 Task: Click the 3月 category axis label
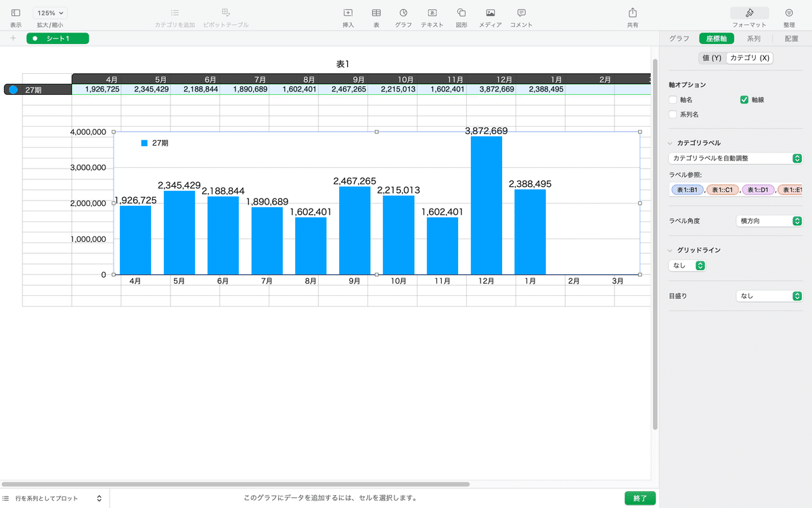[618, 281]
